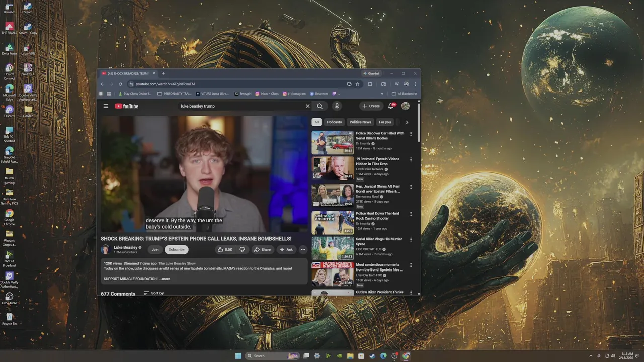Image resolution: width=644 pixels, height=362 pixels.
Task: Open options for 19 'Intimate' Epstein Videos
Action: point(411,159)
